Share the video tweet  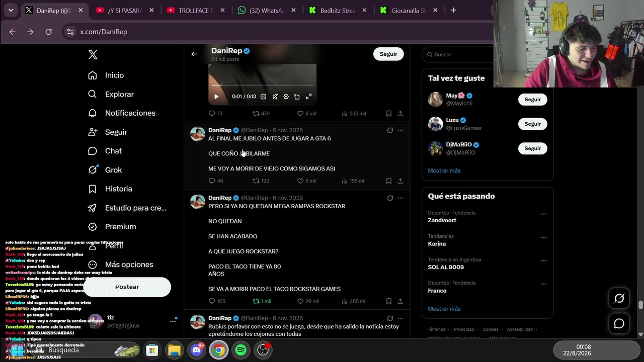pyautogui.click(x=400, y=114)
